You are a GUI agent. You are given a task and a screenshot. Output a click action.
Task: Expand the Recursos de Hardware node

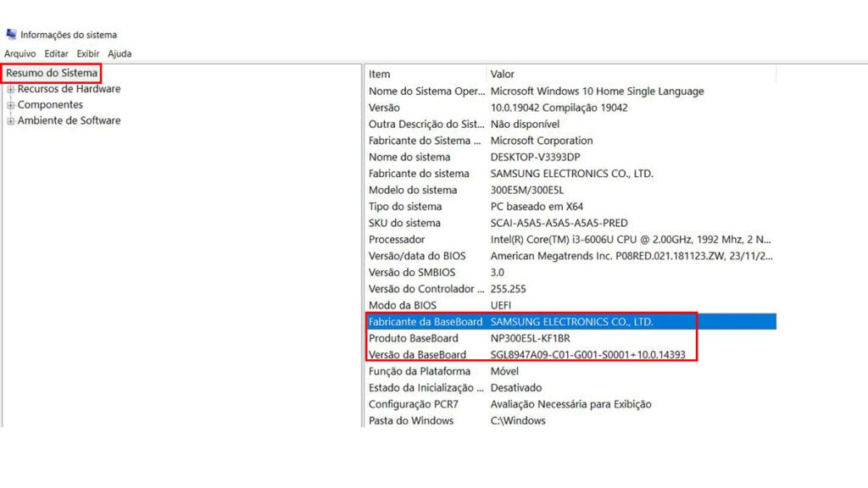click(10, 89)
